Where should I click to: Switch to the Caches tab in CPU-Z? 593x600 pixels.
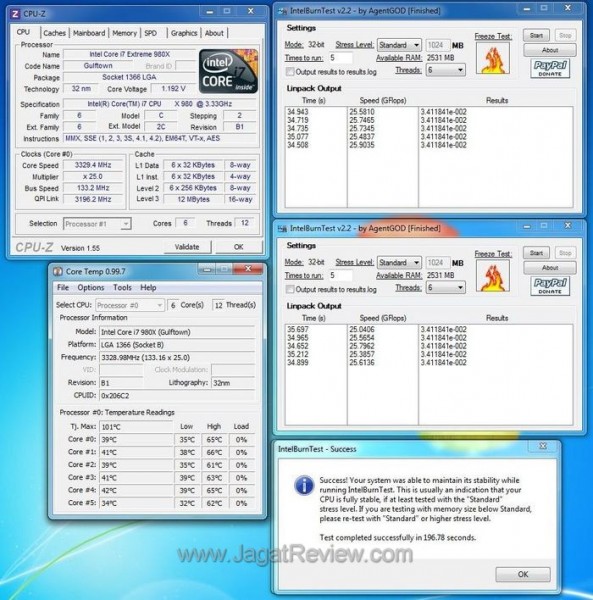pos(54,33)
